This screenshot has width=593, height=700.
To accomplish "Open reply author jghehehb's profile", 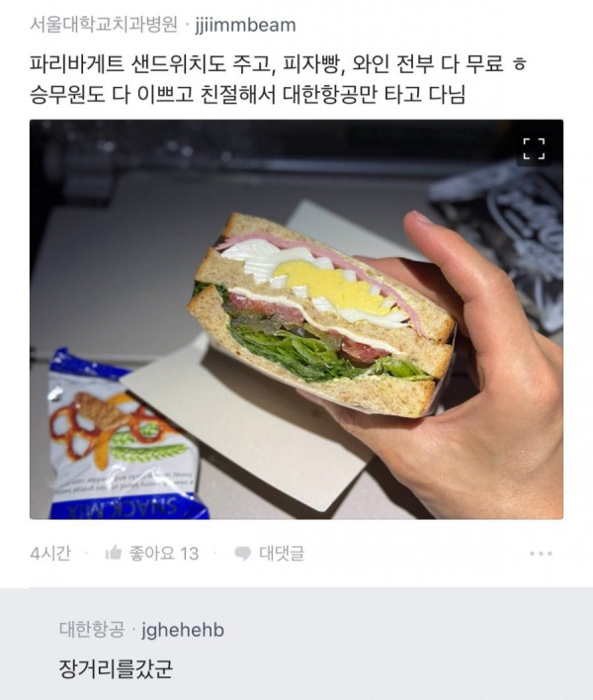I will pos(183,630).
